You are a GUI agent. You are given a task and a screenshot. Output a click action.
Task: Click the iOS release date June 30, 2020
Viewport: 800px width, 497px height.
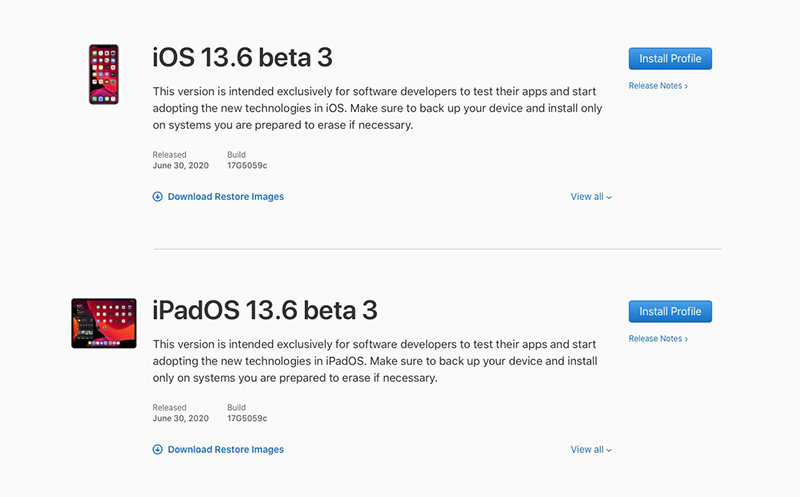(x=181, y=166)
